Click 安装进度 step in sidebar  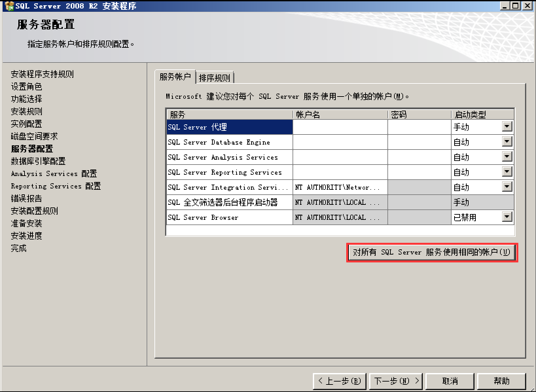click(26, 236)
